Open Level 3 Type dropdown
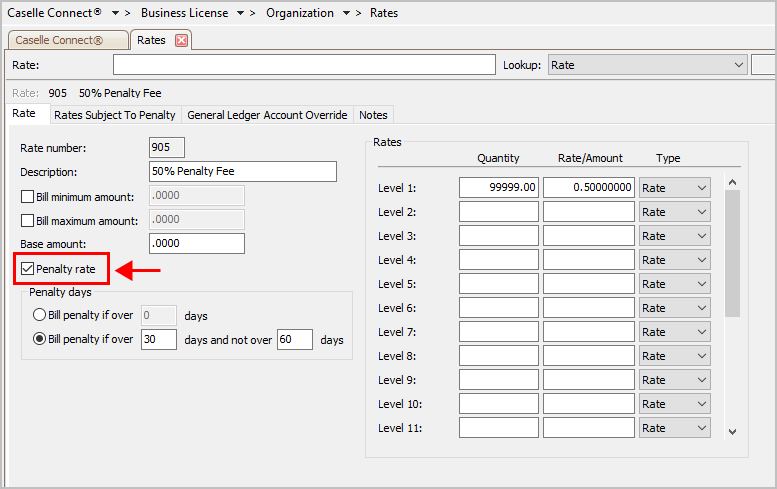Viewport: 777px width, 489px height. [674, 236]
